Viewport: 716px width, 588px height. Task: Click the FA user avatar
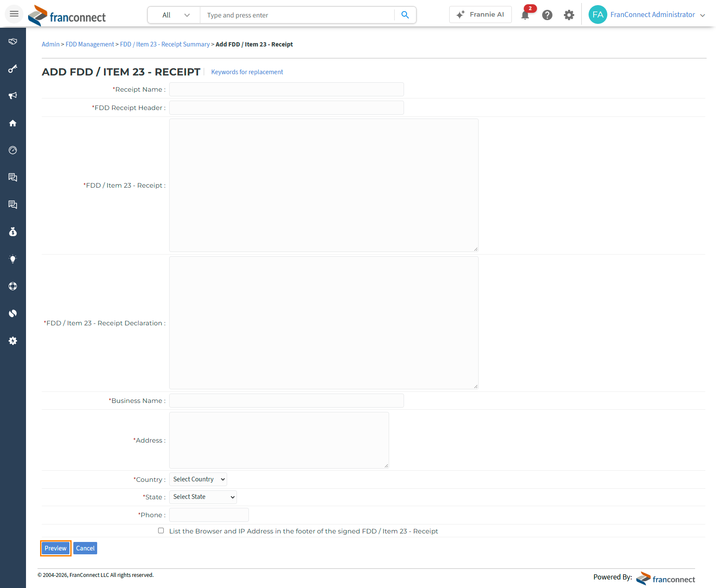coord(598,14)
